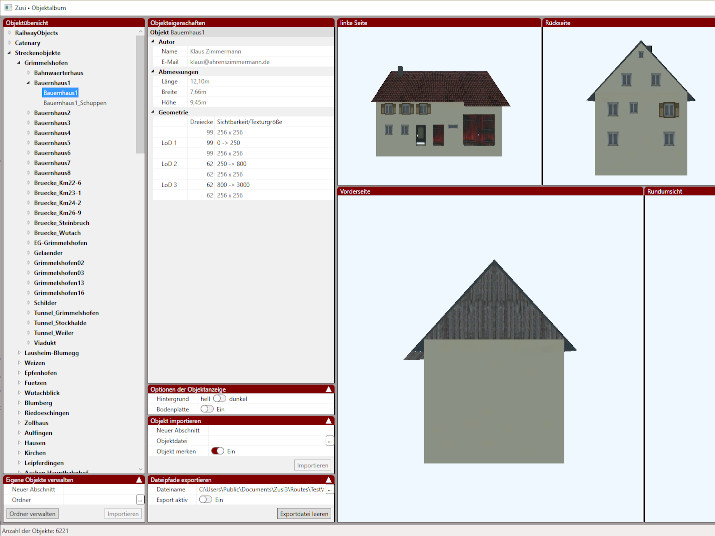Collapse the Optionen der Objektanzeige panel
This screenshot has height=536, width=715.
point(328,388)
